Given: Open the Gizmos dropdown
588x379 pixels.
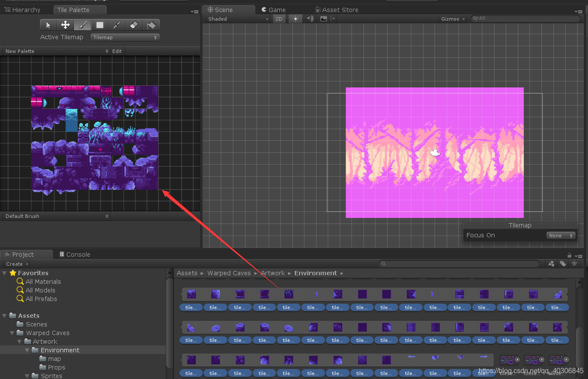Looking at the screenshot, I should coord(453,19).
